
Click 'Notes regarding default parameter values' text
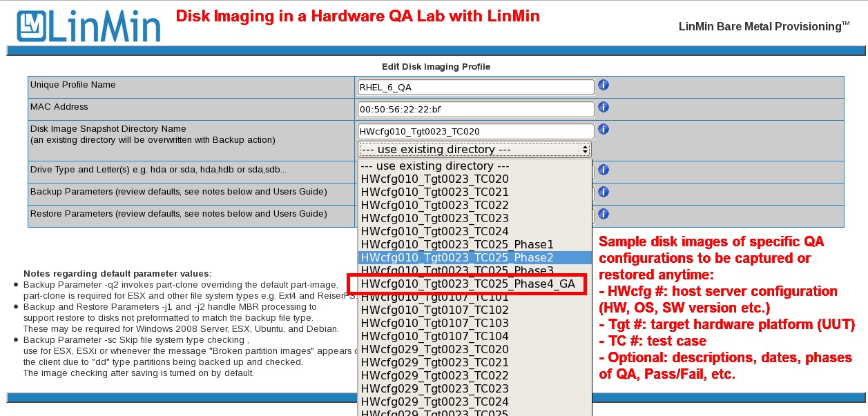coord(117,274)
